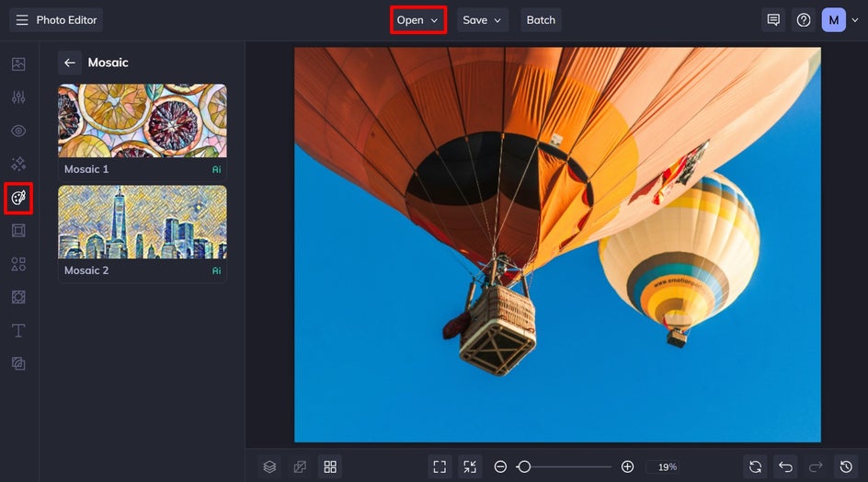Expand the Open dropdown menu
The width and height of the screenshot is (868, 482).
418,20
